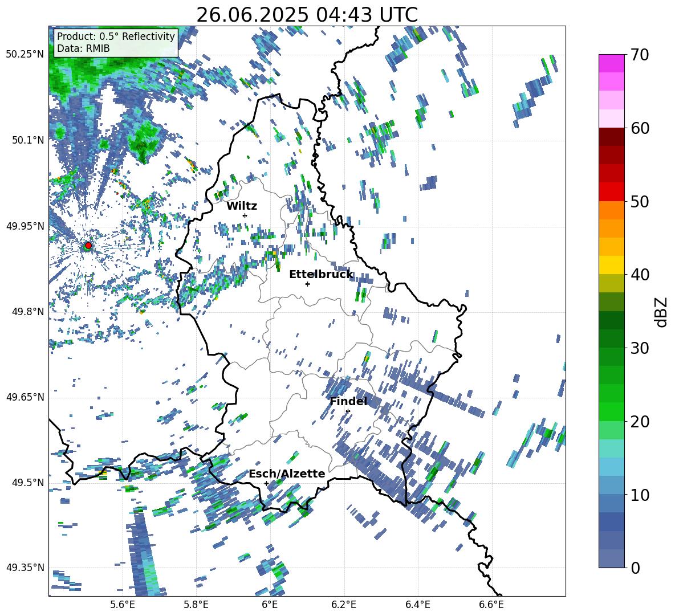Click the Findel city label
Image resolution: width=675 pixels, height=616 pixels.
point(348,401)
